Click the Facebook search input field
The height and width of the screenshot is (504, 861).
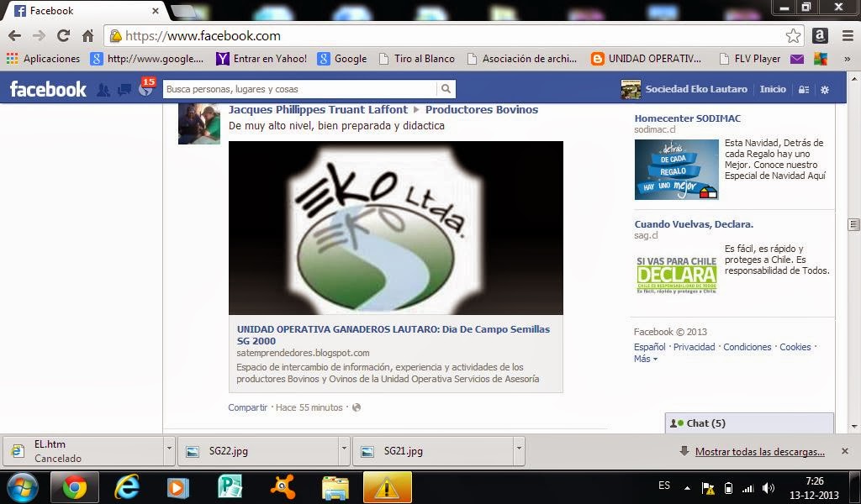pyautogui.click(x=300, y=89)
